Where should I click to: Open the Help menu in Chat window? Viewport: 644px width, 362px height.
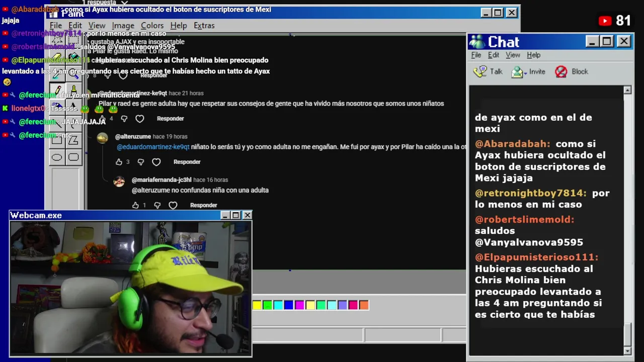tap(533, 55)
